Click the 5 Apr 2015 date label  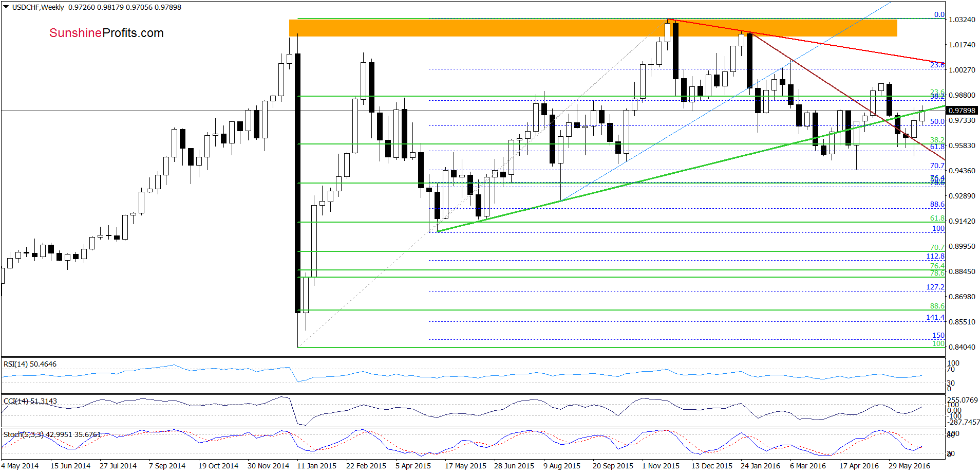pos(413,466)
